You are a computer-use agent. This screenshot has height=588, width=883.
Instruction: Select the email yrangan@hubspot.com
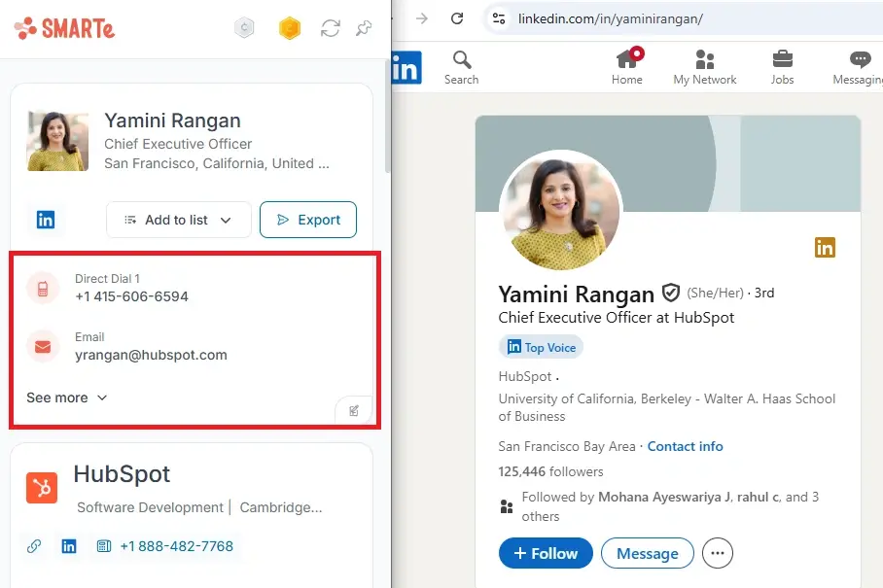[x=151, y=355]
